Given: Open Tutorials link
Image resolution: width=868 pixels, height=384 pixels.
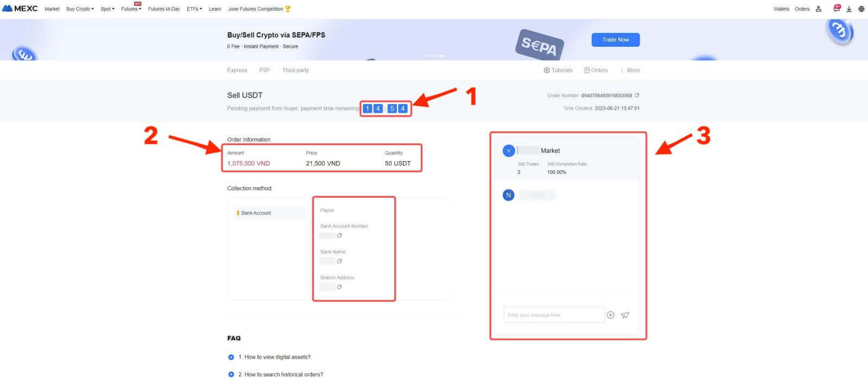Looking at the screenshot, I should coord(558,71).
